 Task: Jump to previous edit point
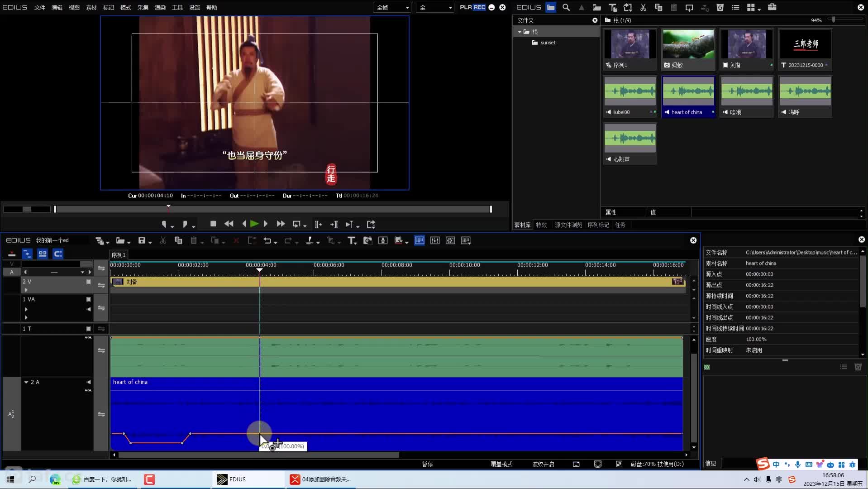(x=319, y=224)
